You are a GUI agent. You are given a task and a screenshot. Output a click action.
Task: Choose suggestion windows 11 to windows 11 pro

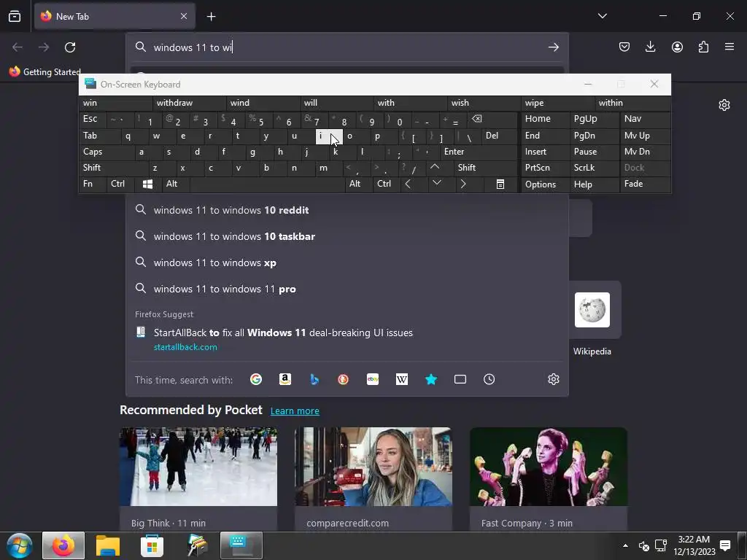347,289
